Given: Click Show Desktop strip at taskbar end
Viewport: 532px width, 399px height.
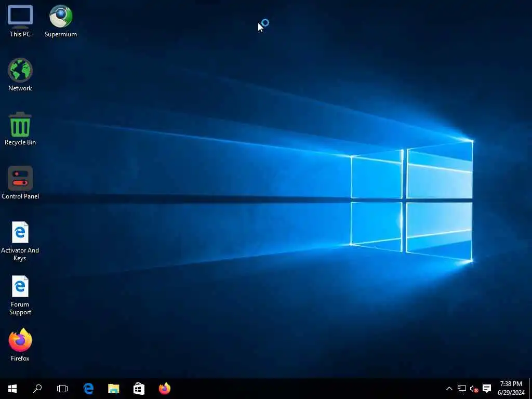Looking at the screenshot, I should coord(530,389).
